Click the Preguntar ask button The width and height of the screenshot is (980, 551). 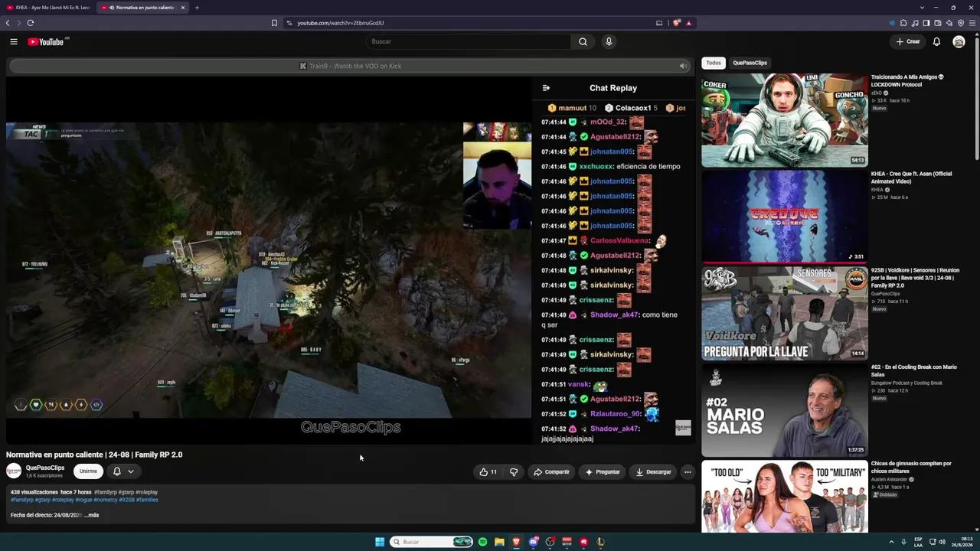pos(603,471)
